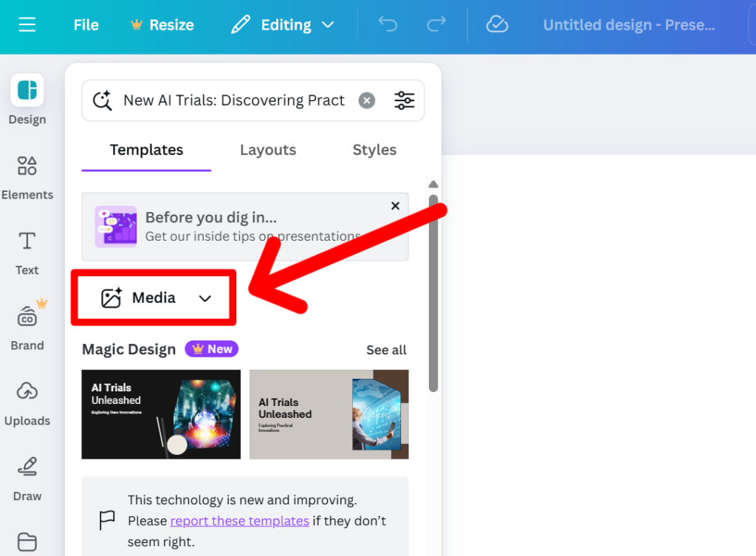The width and height of the screenshot is (756, 556).
Task: Switch to the Layouts tab
Action: pyautogui.click(x=268, y=150)
